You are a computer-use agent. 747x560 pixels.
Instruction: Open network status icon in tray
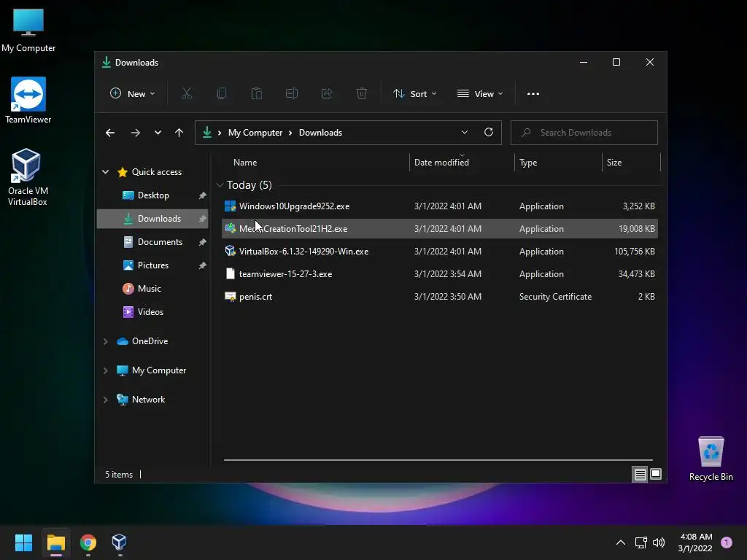(640, 542)
